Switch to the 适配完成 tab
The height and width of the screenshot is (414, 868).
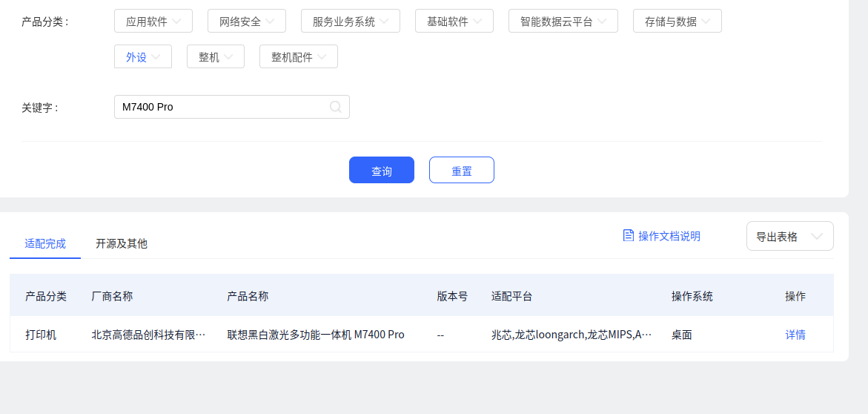pyautogui.click(x=45, y=243)
